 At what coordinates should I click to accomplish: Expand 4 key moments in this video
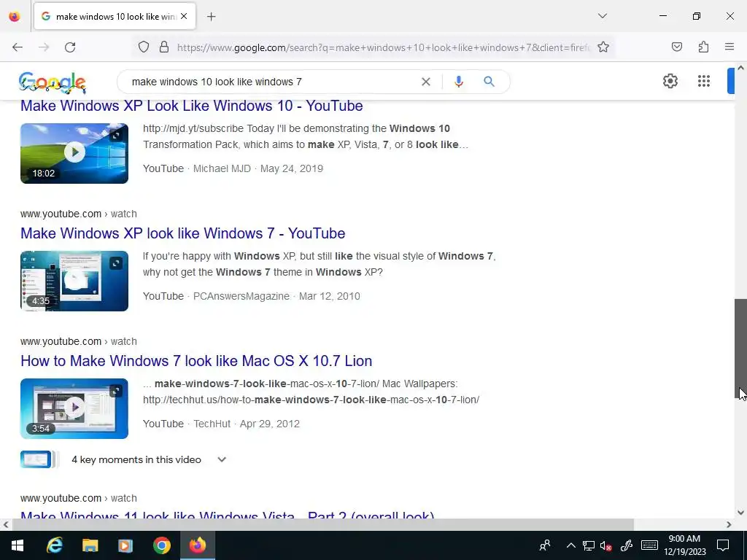tap(149, 459)
